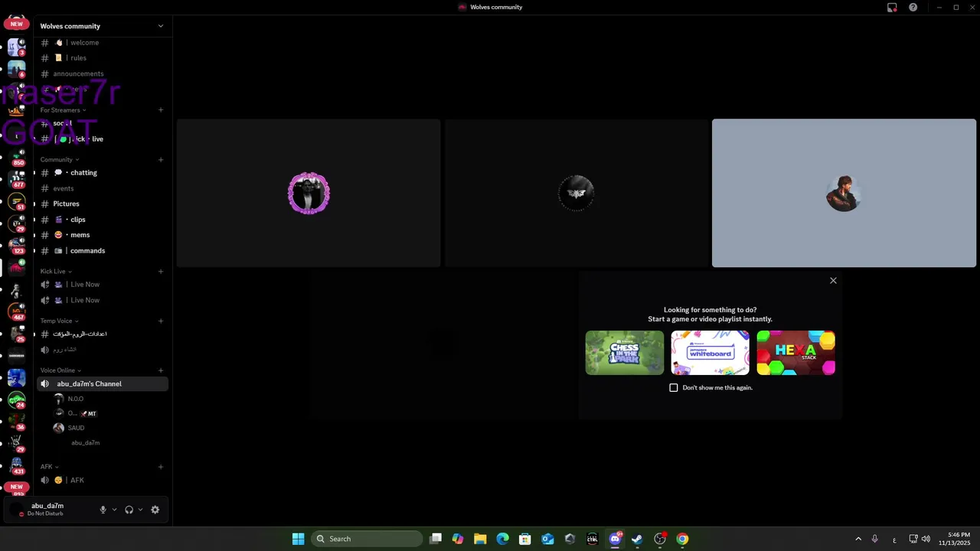Check "Don't show me this again" box

pos(674,388)
